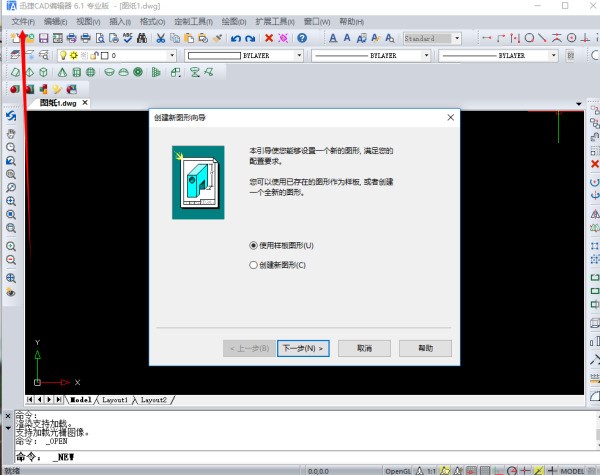Image resolution: width=600 pixels, height=475 pixels.
Task: Click the OpenGL status bar entry
Action: [x=398, y=471]
